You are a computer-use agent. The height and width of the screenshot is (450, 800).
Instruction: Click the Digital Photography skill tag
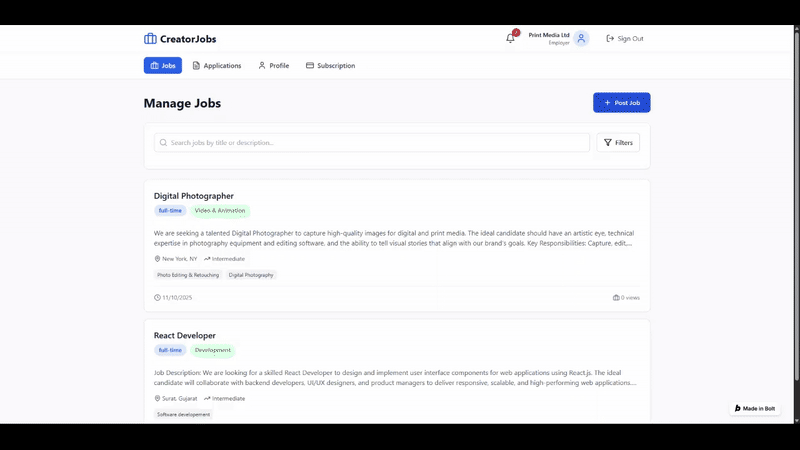click(251, 275)
